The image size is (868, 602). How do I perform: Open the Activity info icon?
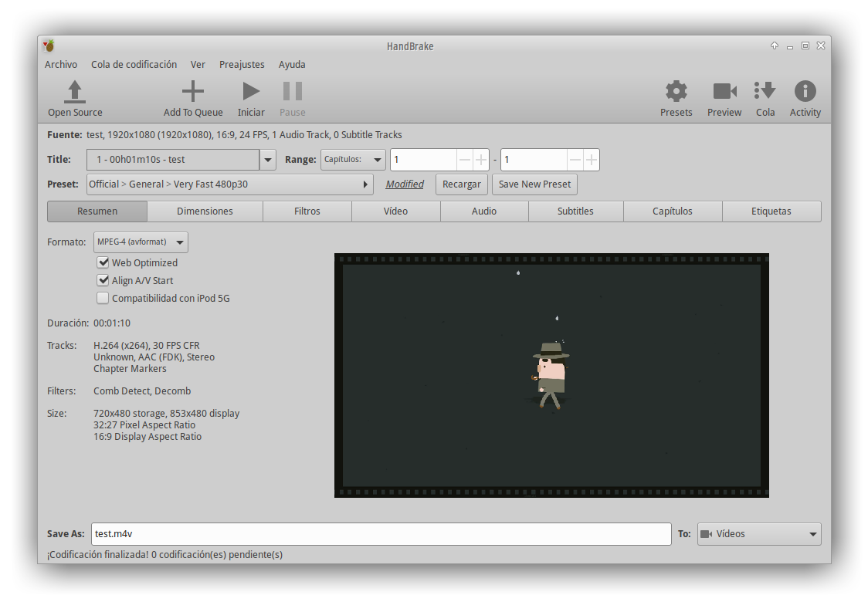[805, 92]
